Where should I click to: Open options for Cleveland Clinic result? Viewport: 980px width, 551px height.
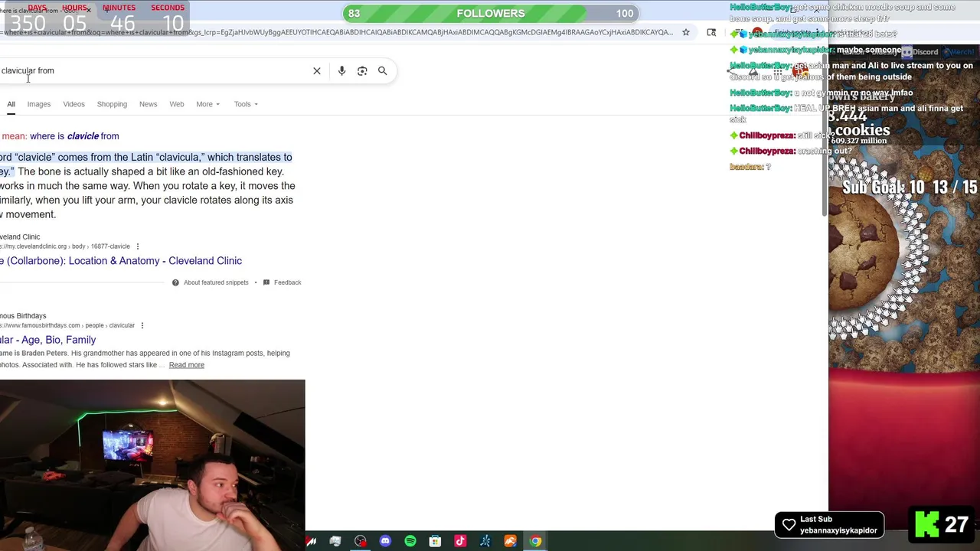[x=138, y=246]
